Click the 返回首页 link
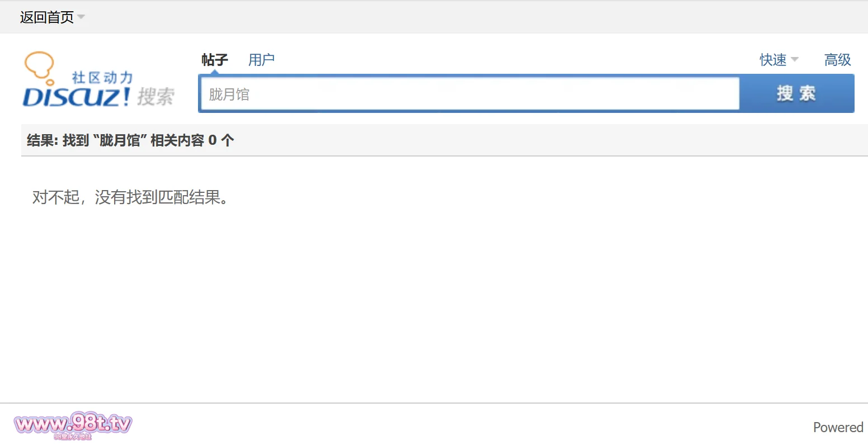This screenshot has height=445, width=868. point(46,17)
